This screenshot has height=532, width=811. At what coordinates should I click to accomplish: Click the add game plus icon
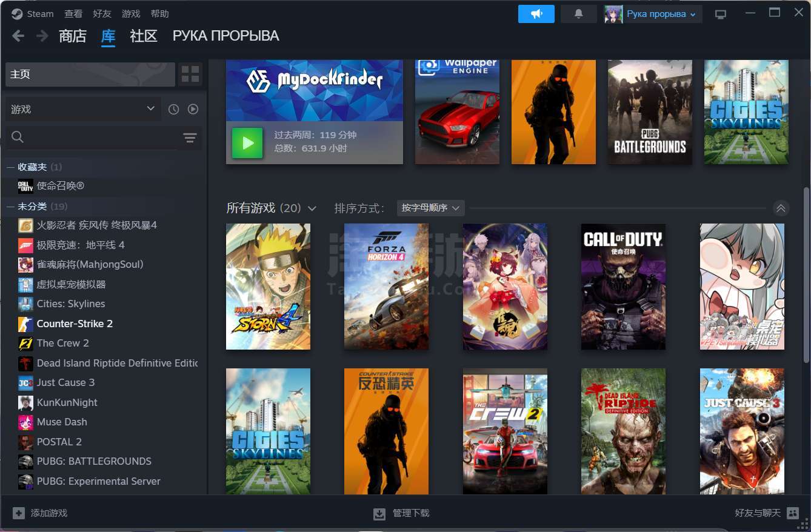click(x=19, y=513)
